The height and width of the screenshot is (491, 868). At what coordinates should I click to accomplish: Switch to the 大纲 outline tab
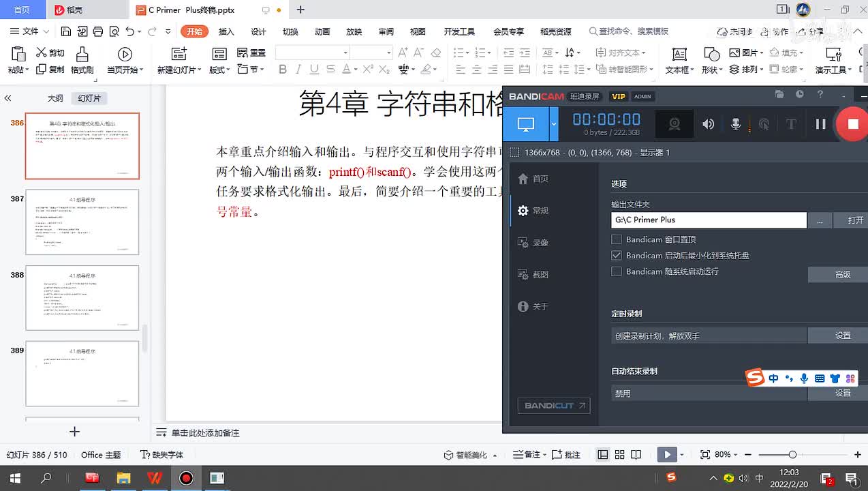click(x=55, y=98)
